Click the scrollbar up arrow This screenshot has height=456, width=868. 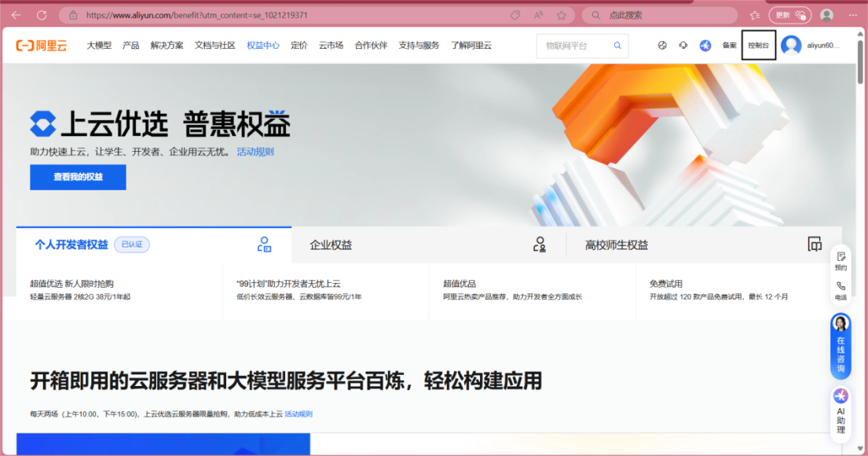[x=860, y=34]
